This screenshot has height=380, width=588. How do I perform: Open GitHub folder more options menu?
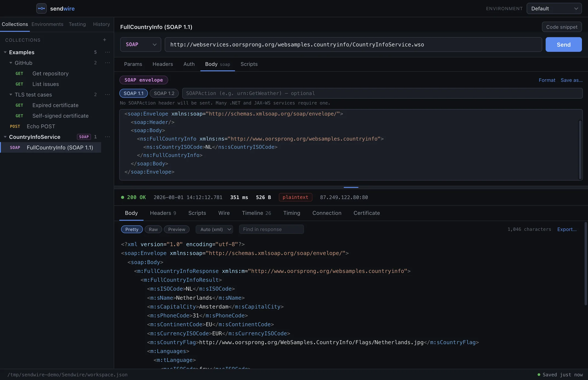pos(108,63)
